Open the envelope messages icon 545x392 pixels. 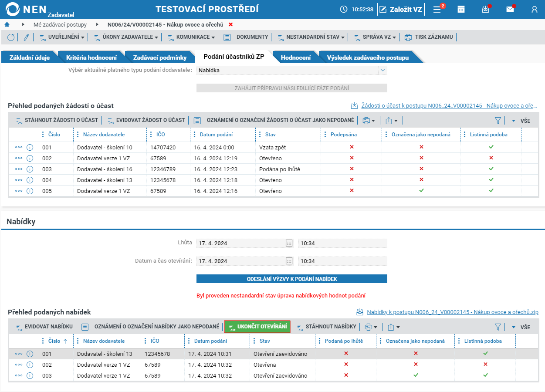click(x=510, y=9)
